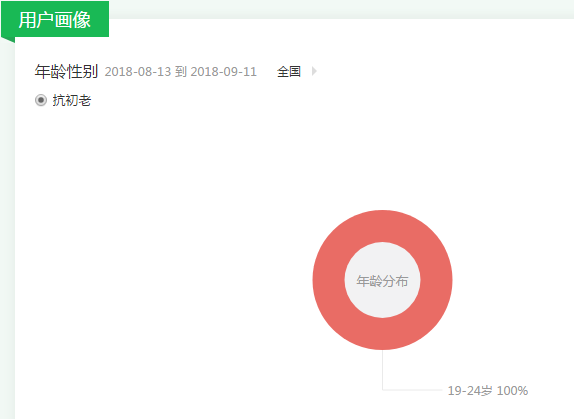Click the left side of red donut
The width and height of the screenshot is (574, 419).
point(328,280)
